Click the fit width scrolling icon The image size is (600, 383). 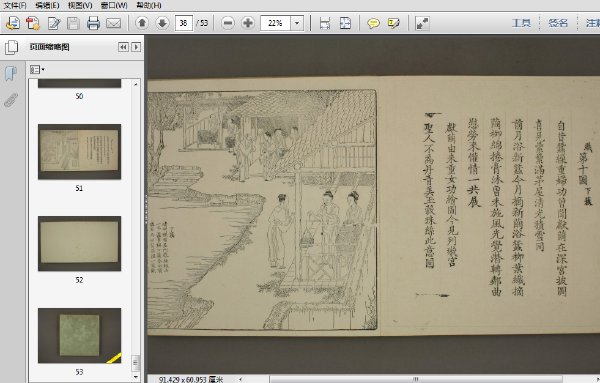tap(324, 23)
